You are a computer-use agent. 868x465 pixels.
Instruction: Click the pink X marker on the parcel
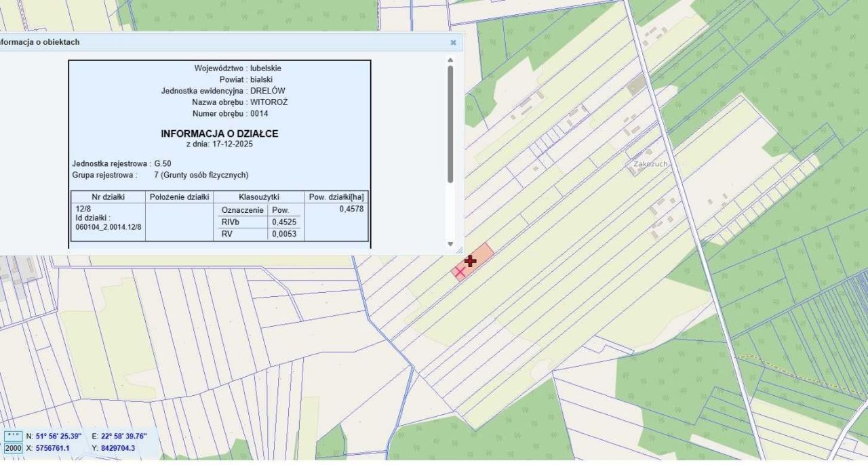point(460,272)
